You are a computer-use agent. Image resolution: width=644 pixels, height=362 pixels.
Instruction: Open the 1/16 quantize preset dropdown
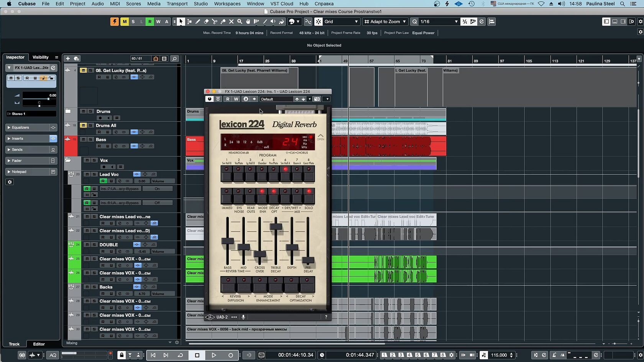[439, 21]
